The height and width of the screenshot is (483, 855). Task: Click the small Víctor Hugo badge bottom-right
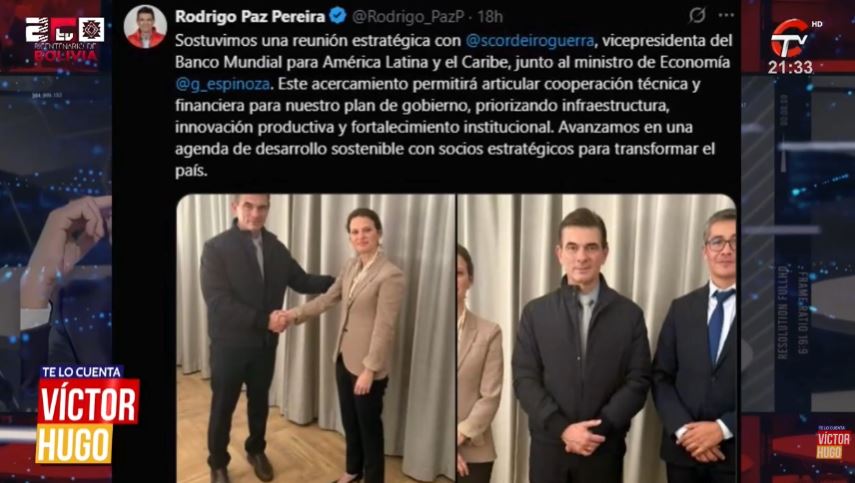click(833, 443)
